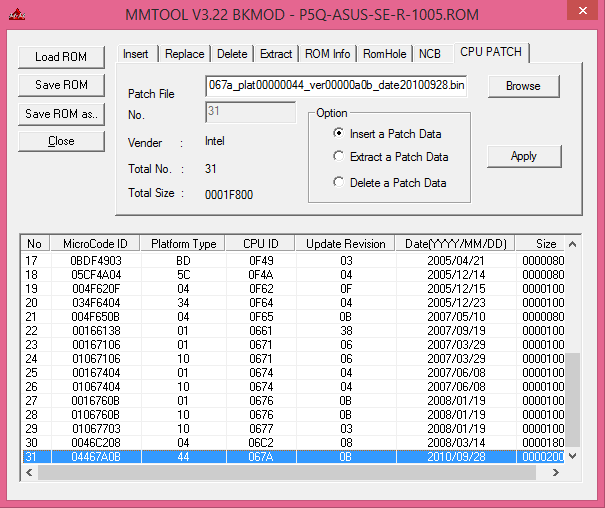Viewport: 605px width, 508px height.
Task: Switch to the Replace tab
Action: tap(184, 54)
